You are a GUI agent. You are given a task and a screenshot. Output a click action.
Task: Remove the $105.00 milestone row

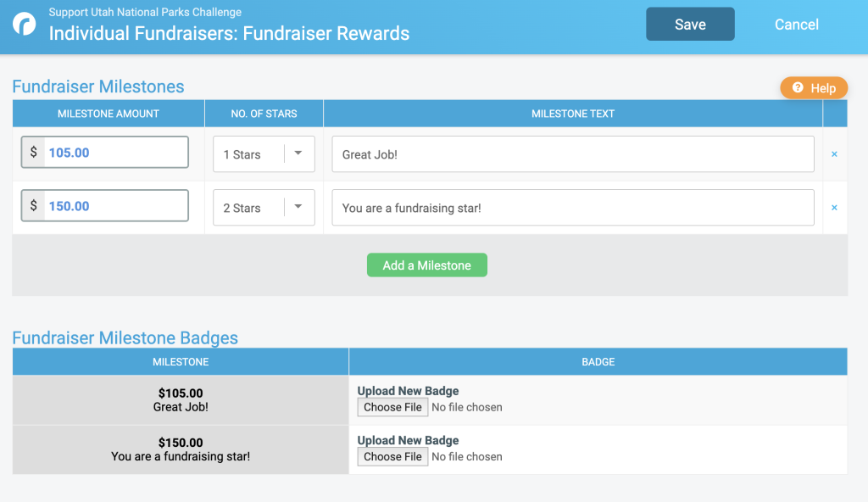pos(834,154)
